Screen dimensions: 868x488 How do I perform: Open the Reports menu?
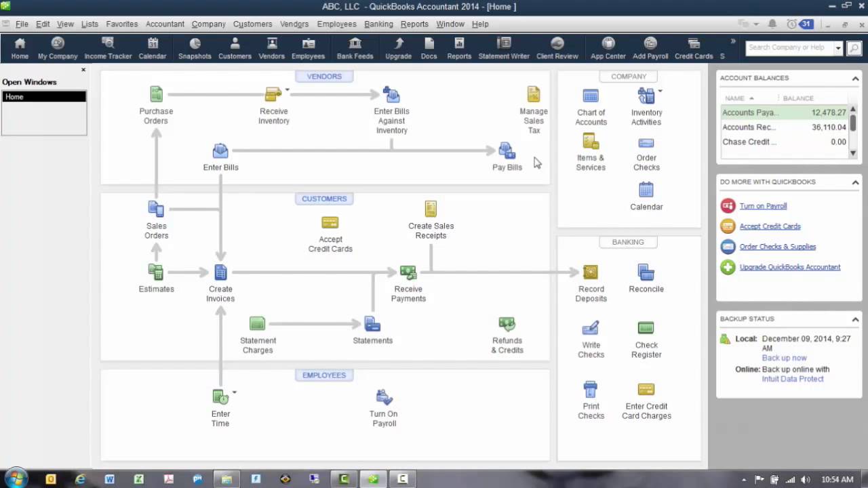click(x=414, y=24)
